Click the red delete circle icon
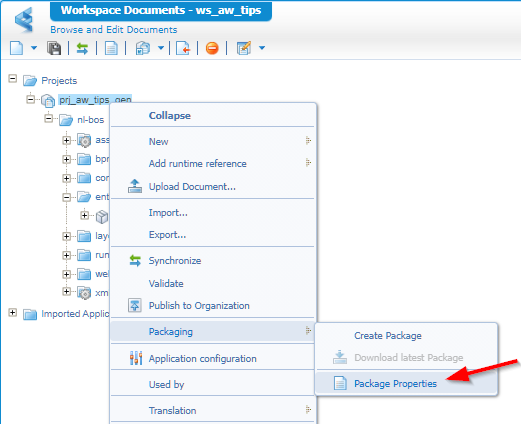521x424 pixels. [x=212, y=48]
